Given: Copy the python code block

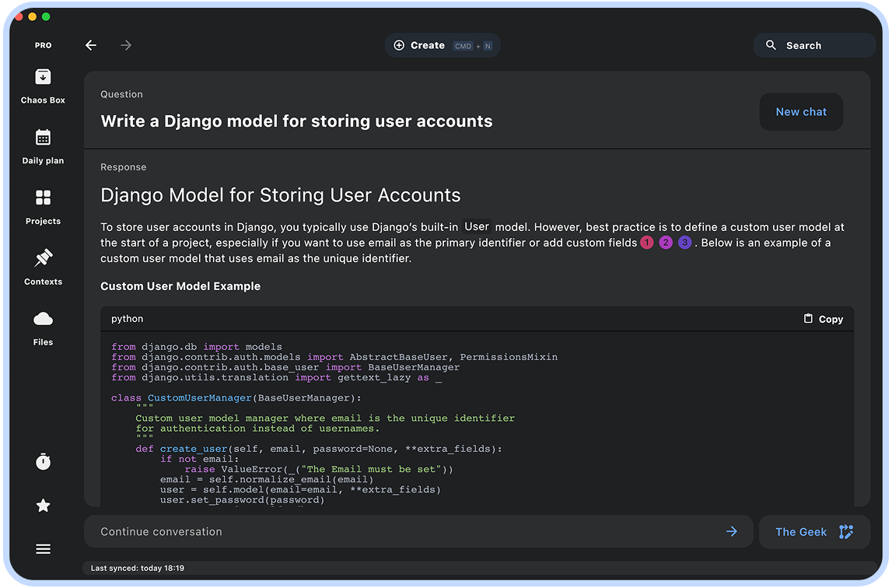Looking at the screenshot, I should click(x=823, y=319).
